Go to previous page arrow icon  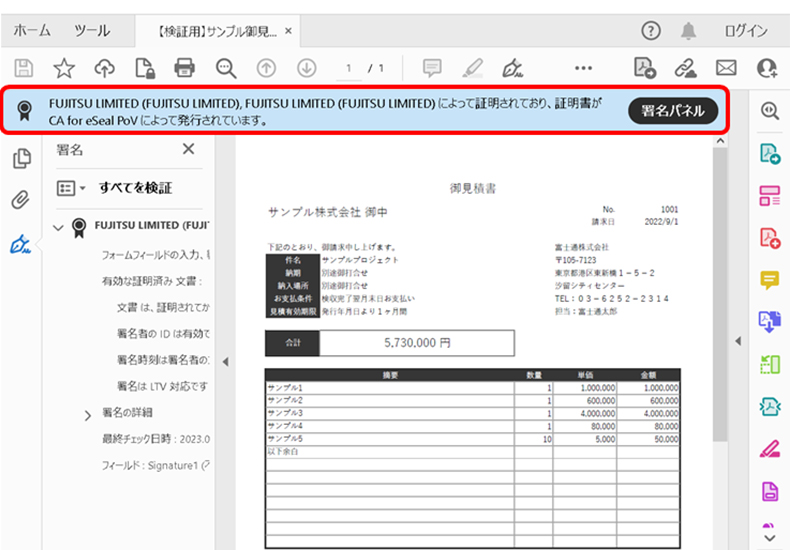266,68
